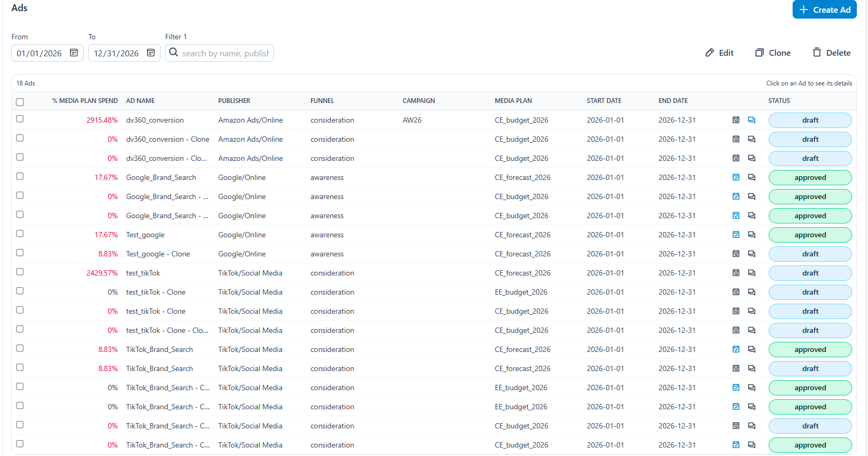The width and height of the screenshot is (868, 456).
Task: Select checkbox for test_tikTok 2429.57% row
Action: pos(20,272)
